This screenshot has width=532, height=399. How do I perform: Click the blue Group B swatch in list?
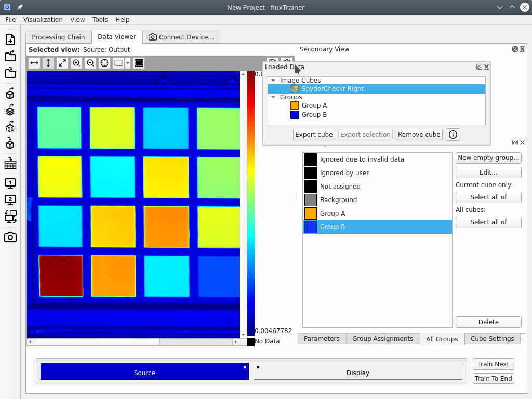pos(311,227)
